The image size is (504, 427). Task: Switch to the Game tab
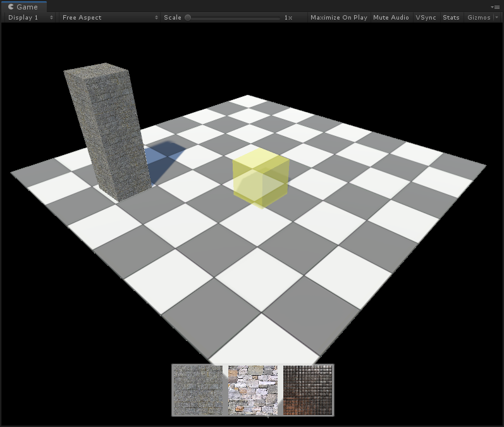point(23,7)
